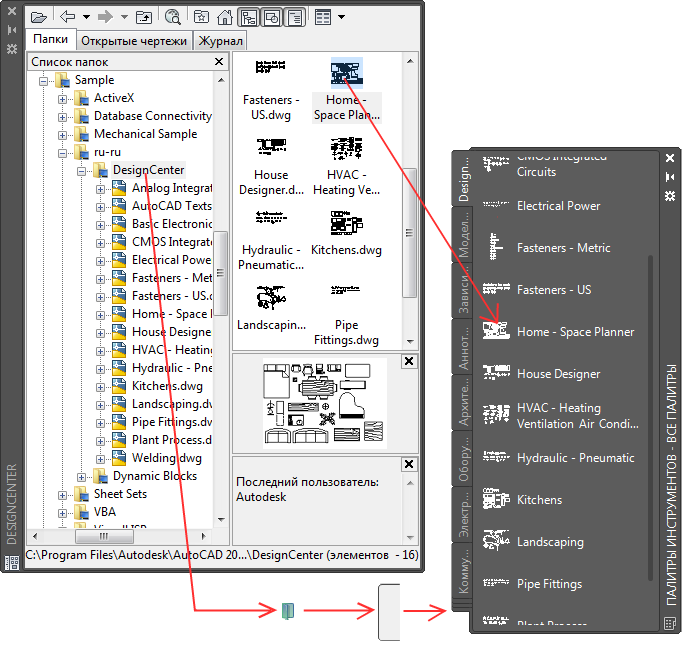Collapse the Sample folder node
The height and width of the screenshot is (646, 682).
point(43,81)
